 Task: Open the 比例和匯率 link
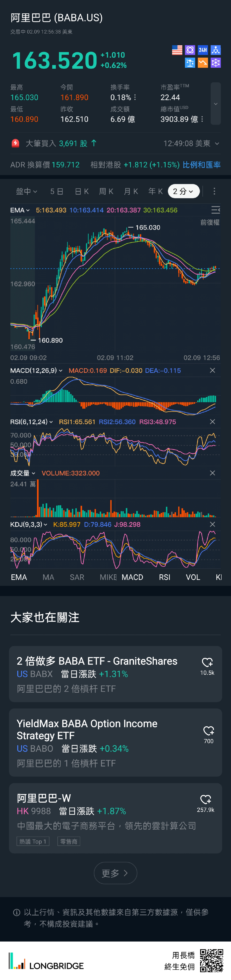tap(201, 165)
